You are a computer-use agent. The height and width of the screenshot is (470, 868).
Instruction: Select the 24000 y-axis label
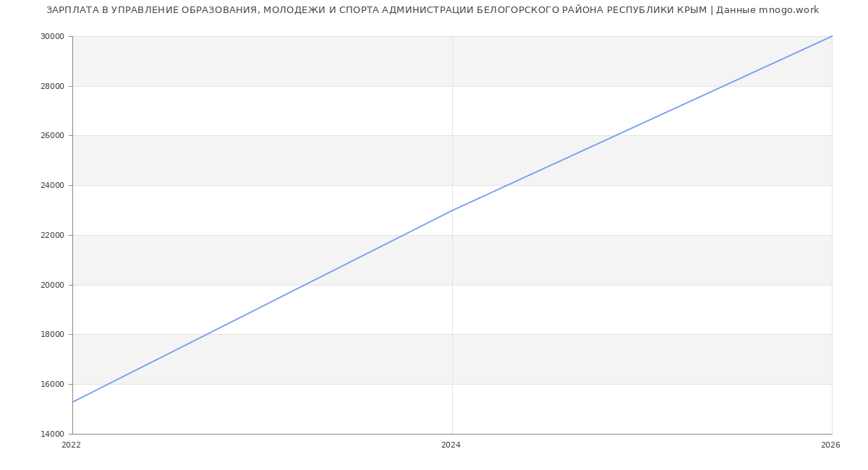(54, 185)
